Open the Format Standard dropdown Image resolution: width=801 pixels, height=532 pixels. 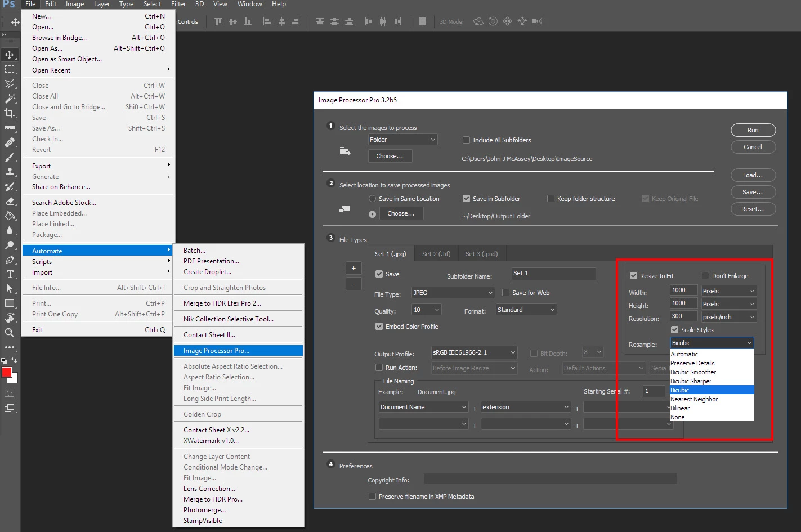point(526,310)
